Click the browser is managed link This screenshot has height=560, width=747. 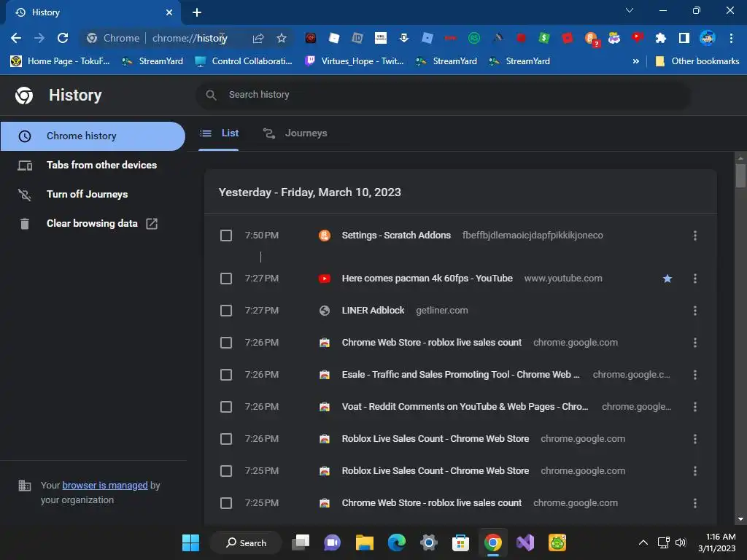105,485
